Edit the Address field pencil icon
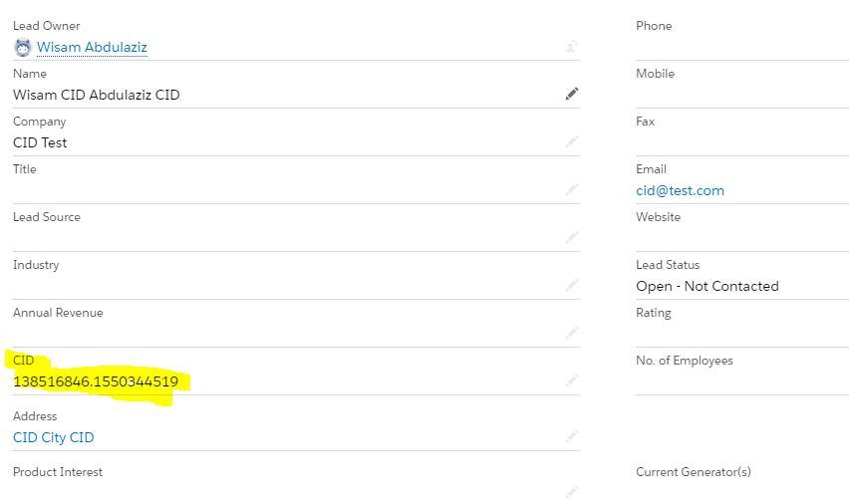This screenshot has width=849, height=504. click(572, 436)
